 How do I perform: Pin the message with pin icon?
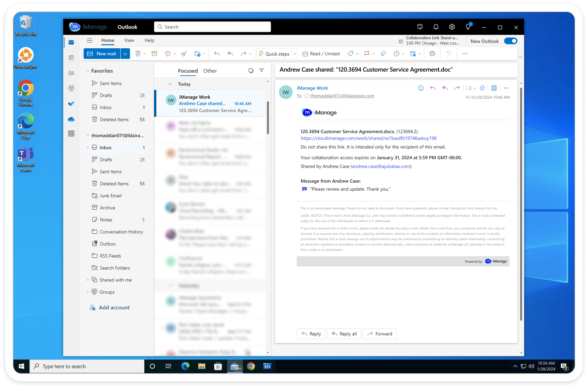coord(383,54)
